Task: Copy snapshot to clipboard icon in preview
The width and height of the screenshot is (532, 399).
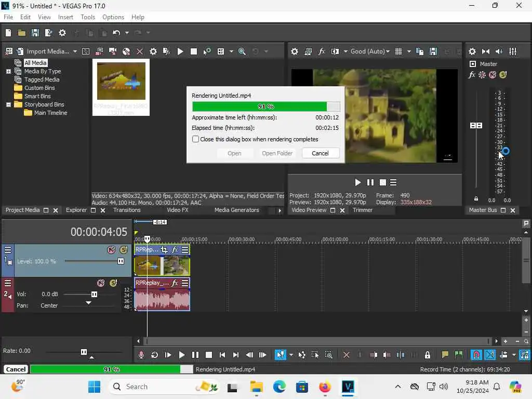Action: (420, 51)
